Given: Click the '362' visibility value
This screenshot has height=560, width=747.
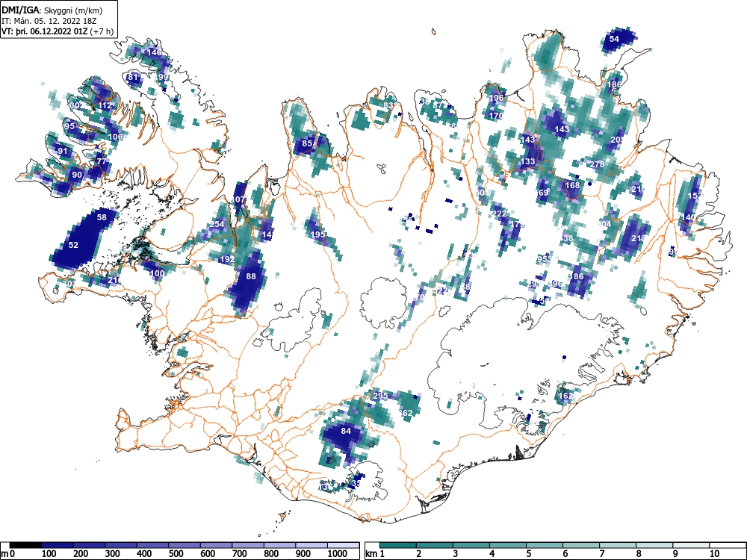Looking at the screenshot, I should click(x=406, y=413).
